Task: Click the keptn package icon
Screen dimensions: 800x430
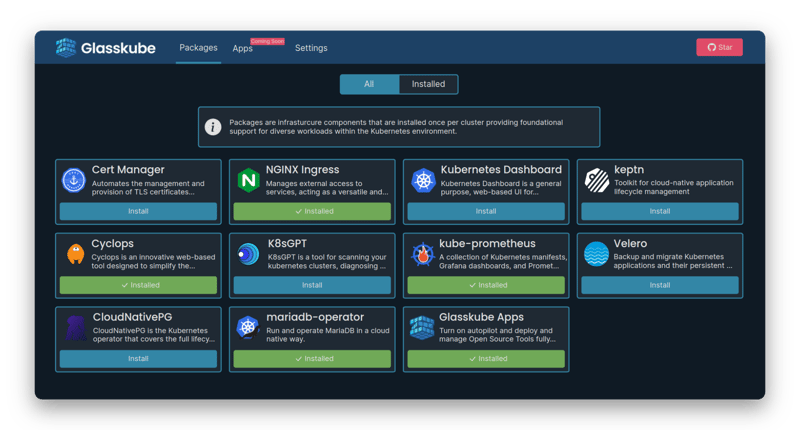Action: pos(596,180)
